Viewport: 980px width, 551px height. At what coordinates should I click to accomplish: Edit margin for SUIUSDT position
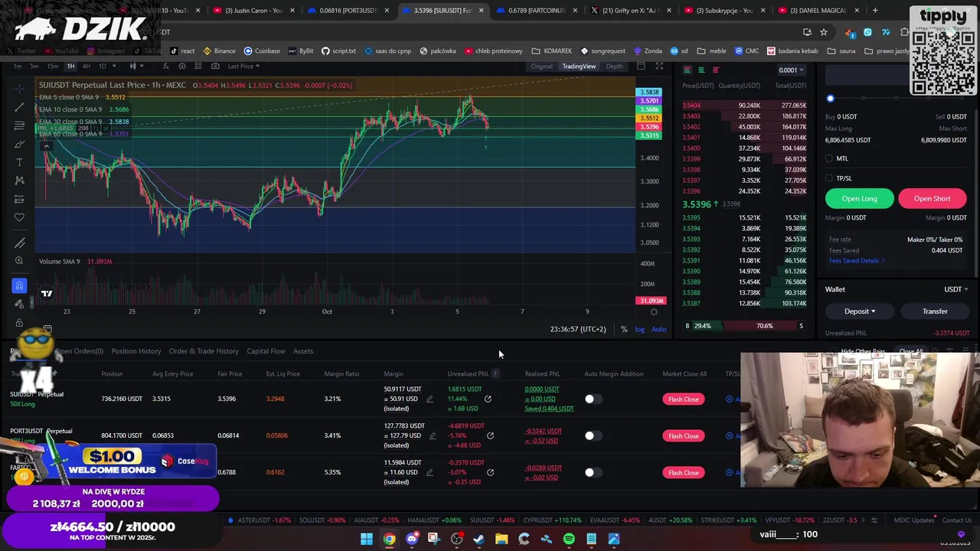tap(430, 399)
